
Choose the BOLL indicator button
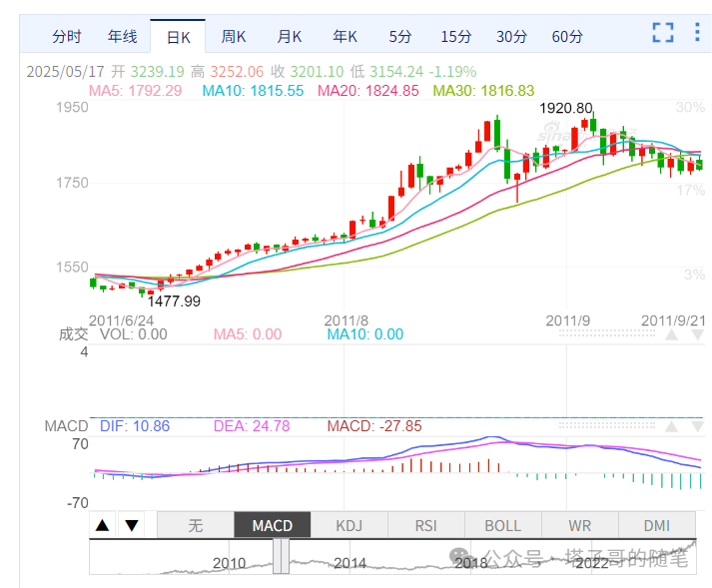tap(502, 525)
